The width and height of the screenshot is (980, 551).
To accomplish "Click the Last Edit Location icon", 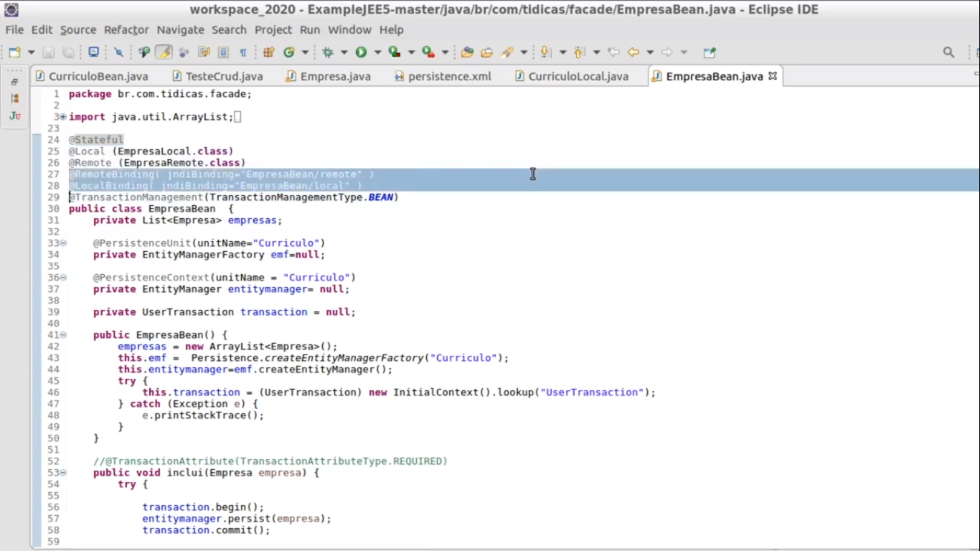I will 613,52.
